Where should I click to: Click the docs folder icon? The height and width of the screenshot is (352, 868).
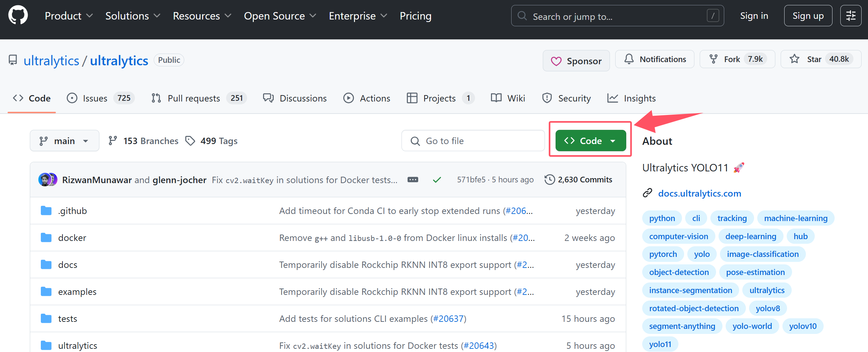46,265
